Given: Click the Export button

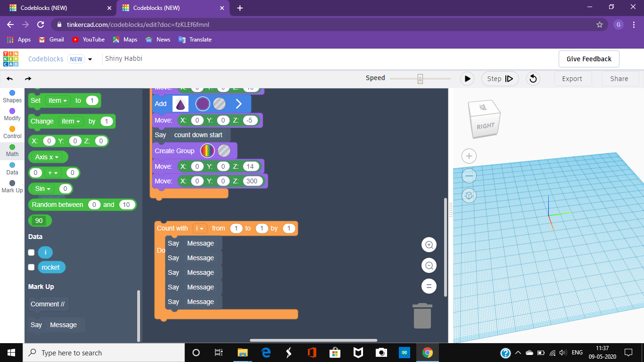Looking at the screenshot, I should (573, 79).
